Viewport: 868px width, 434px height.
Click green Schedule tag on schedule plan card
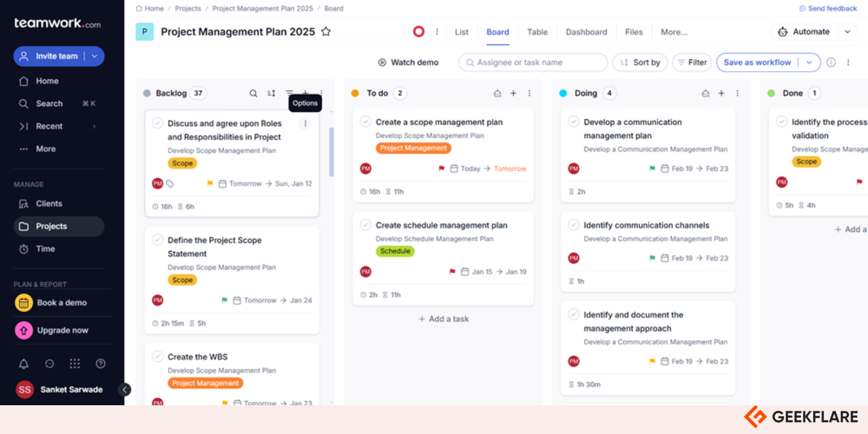pos(395,251)
